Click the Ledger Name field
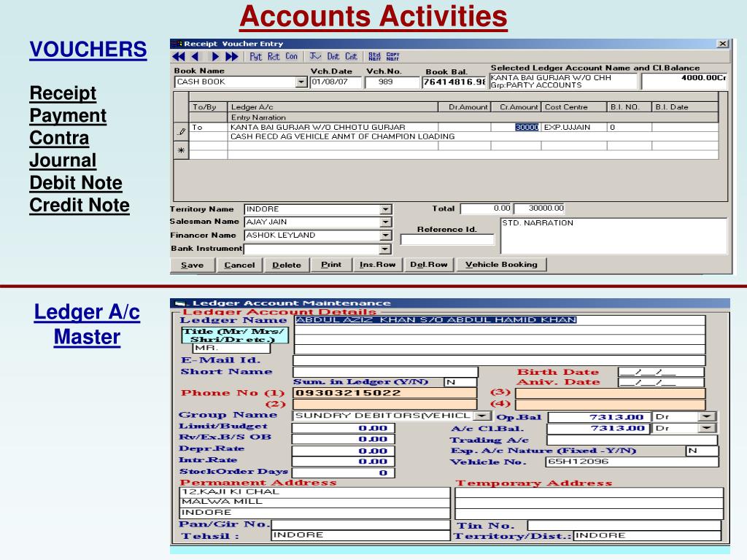747x560 pixels. pyautogui.click(x=499, y=320)
